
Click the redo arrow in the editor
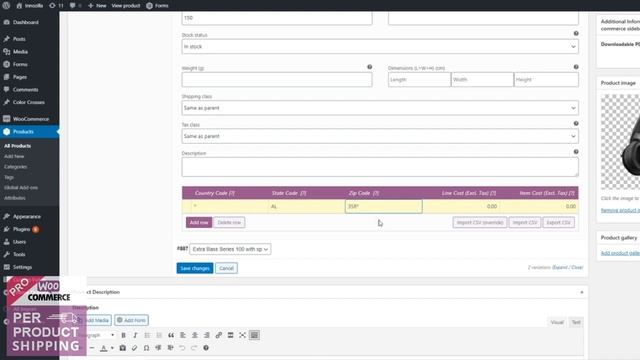point(194,348)
